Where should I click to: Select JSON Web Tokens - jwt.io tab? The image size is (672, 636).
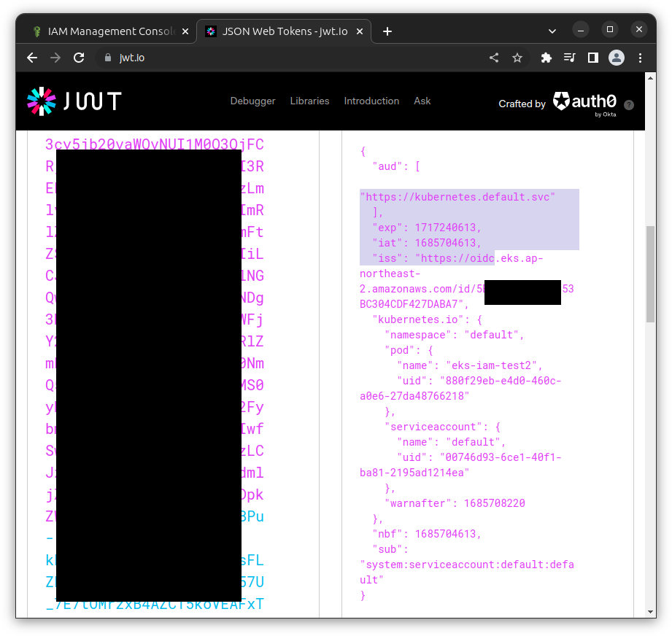click(284, 31)
